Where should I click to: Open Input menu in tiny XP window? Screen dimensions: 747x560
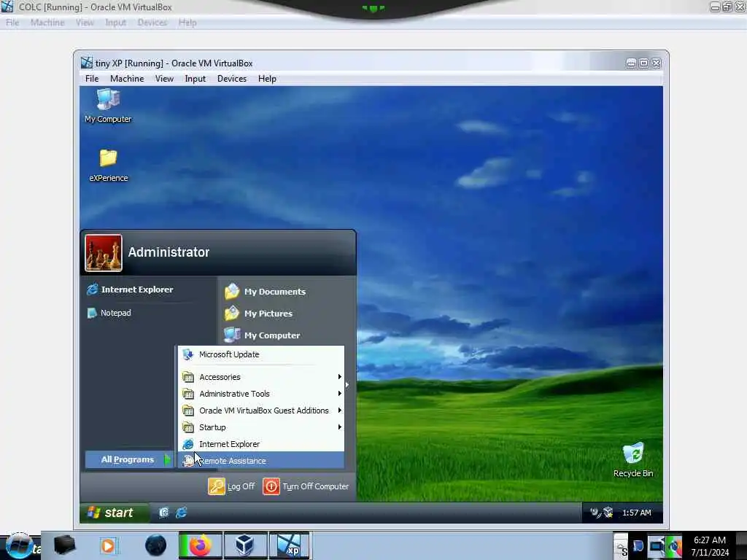pos(196,79)
